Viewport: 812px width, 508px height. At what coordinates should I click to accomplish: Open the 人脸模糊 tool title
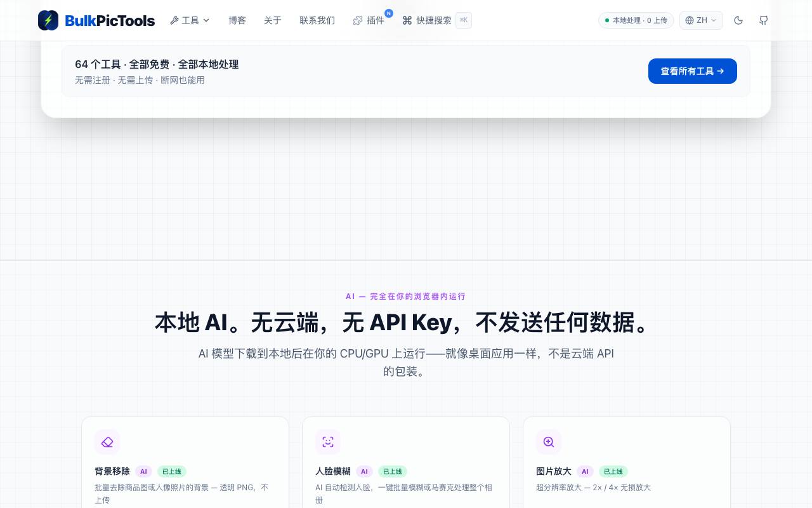coord(333,471)
